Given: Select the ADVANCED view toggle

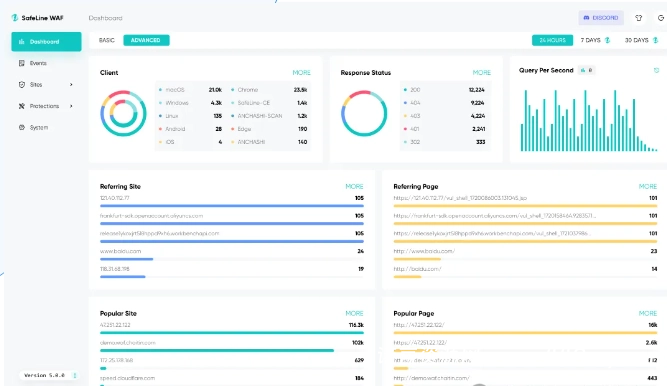Looking at the screenshot, I should coord(146,40).
